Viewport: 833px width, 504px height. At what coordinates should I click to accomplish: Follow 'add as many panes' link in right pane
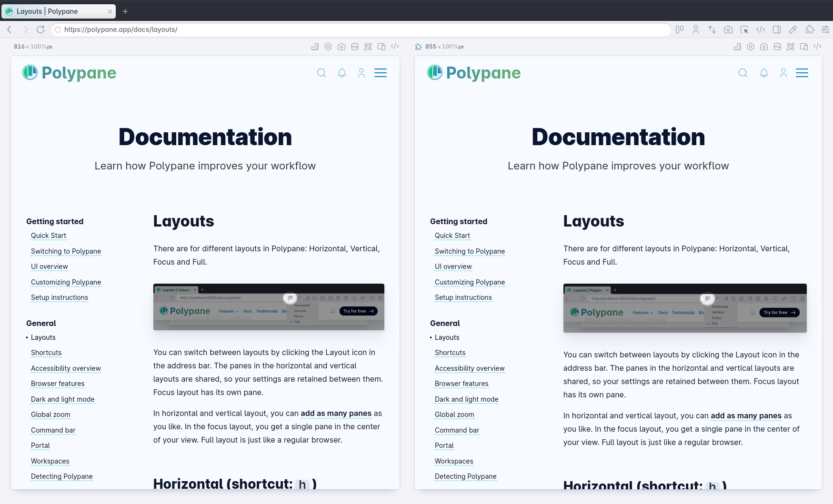pos(746,415)
